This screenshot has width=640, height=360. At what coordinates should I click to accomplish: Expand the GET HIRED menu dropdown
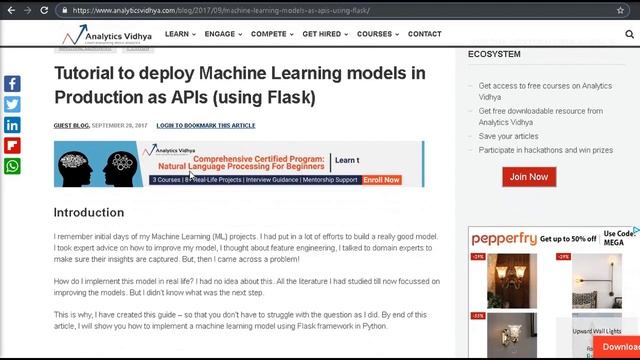tap(325, 34)
